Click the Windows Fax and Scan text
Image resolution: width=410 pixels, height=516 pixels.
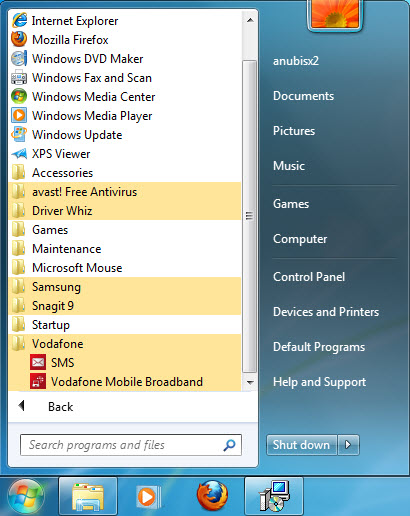click(x=92, y=78)
